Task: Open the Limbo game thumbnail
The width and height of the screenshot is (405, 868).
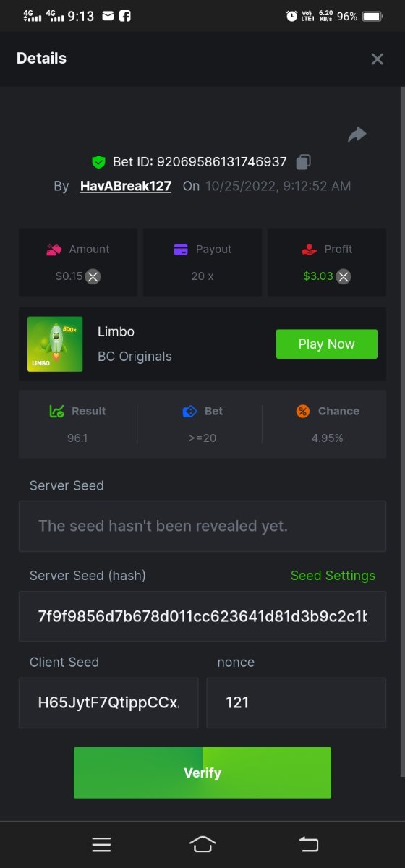Action: tap(55, 344)
